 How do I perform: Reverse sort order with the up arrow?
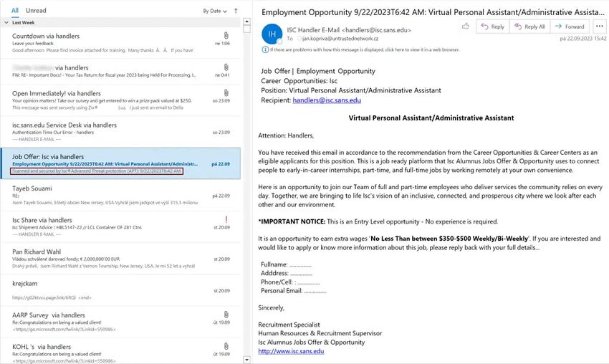tap(236, 11)
